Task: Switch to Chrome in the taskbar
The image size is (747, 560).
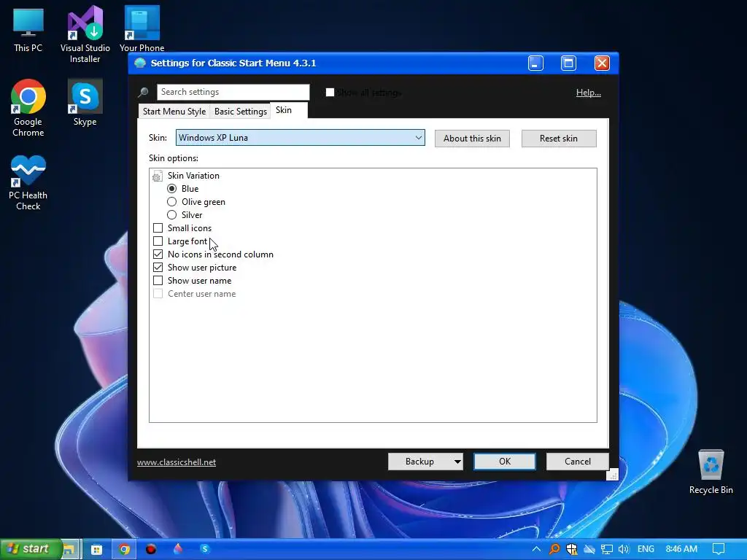Action: [124, 549]
